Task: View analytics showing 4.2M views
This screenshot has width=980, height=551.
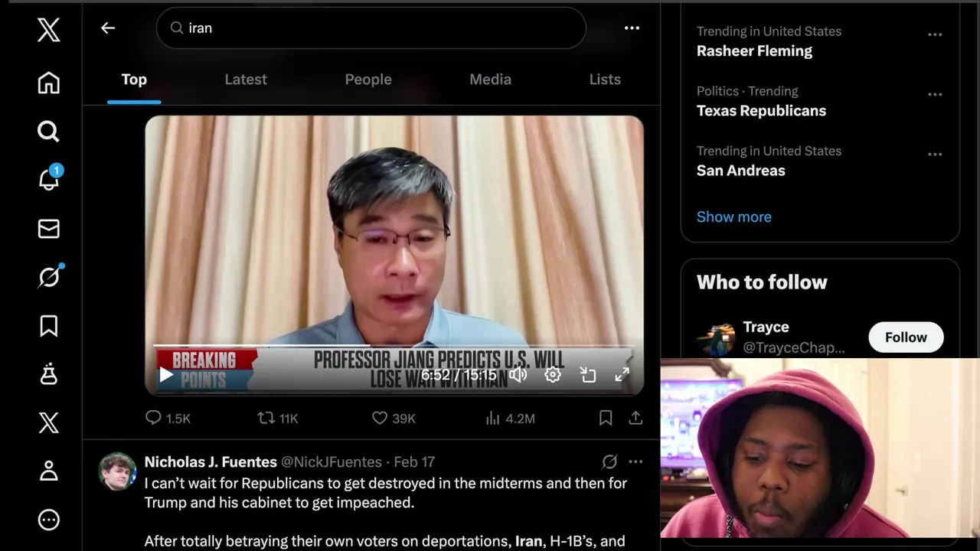Action: click(510, 419)
